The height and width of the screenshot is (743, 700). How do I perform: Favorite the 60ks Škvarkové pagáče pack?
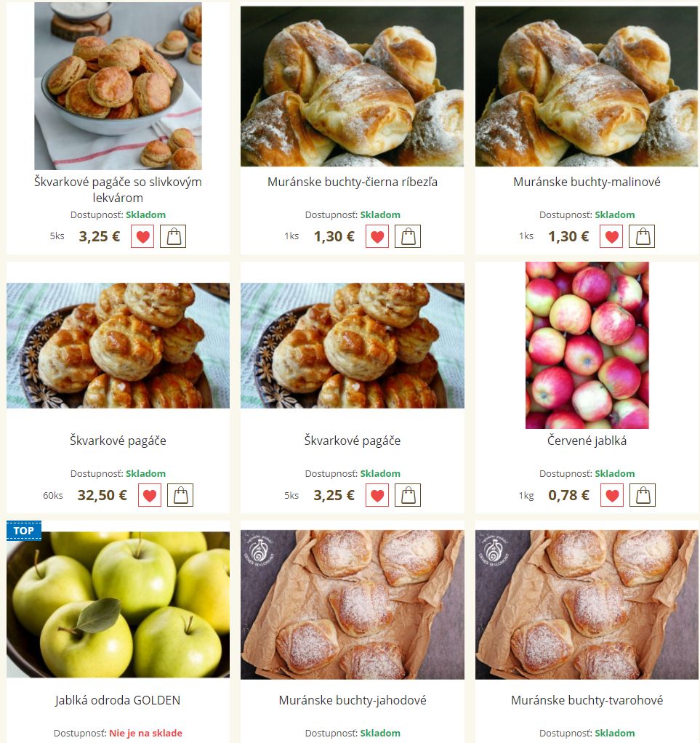(x=150, y=495)
